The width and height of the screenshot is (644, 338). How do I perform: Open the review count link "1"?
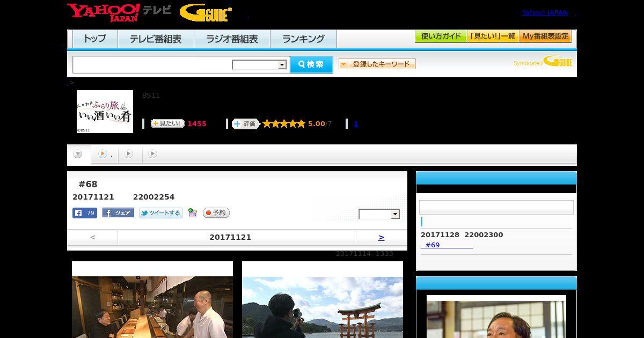pos(356,124)
